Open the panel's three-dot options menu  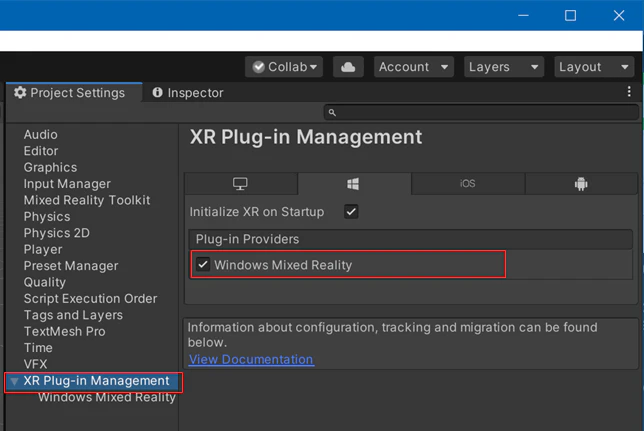pos(629,92)
